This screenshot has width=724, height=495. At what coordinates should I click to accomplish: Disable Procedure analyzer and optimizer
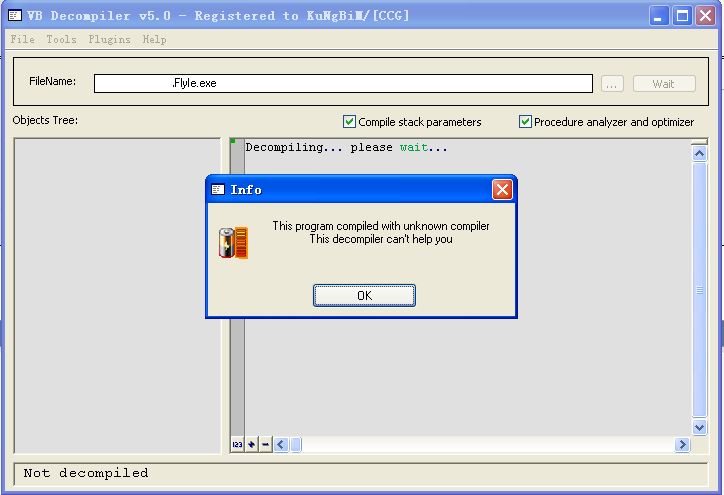[525, 121]
